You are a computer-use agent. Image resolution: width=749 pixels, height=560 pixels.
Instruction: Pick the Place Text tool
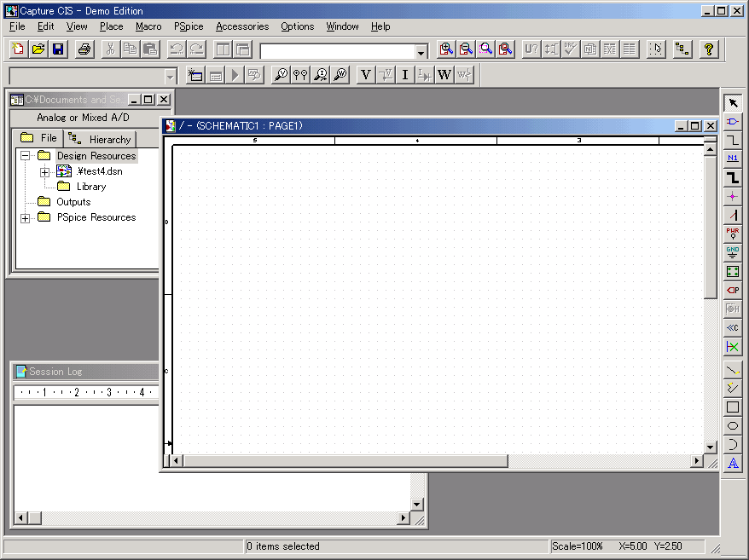click(733, 464)
